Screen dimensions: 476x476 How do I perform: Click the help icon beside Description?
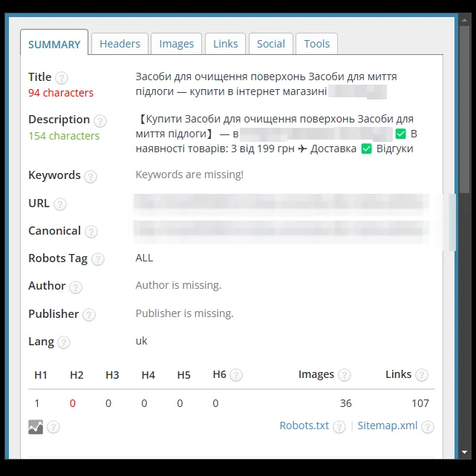click(100, 120)
